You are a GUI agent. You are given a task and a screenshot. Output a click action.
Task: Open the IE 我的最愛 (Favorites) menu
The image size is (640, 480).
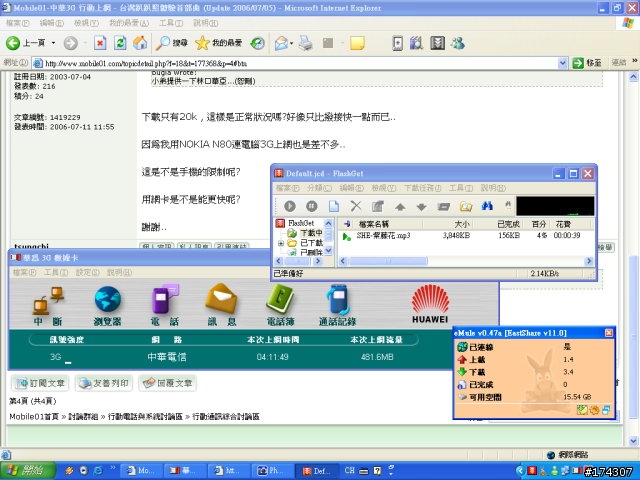coord(129,23)
